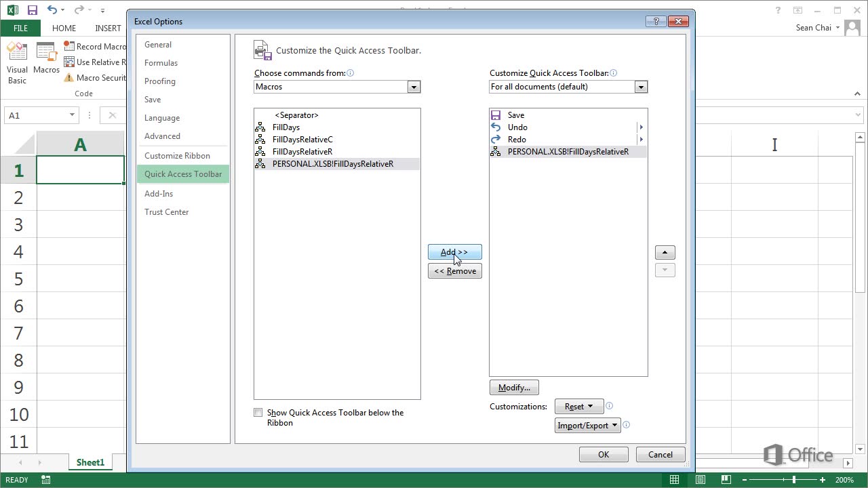Open the Choose commands from dropdown
Screen dimensions: 868x488
coord(414,87)
